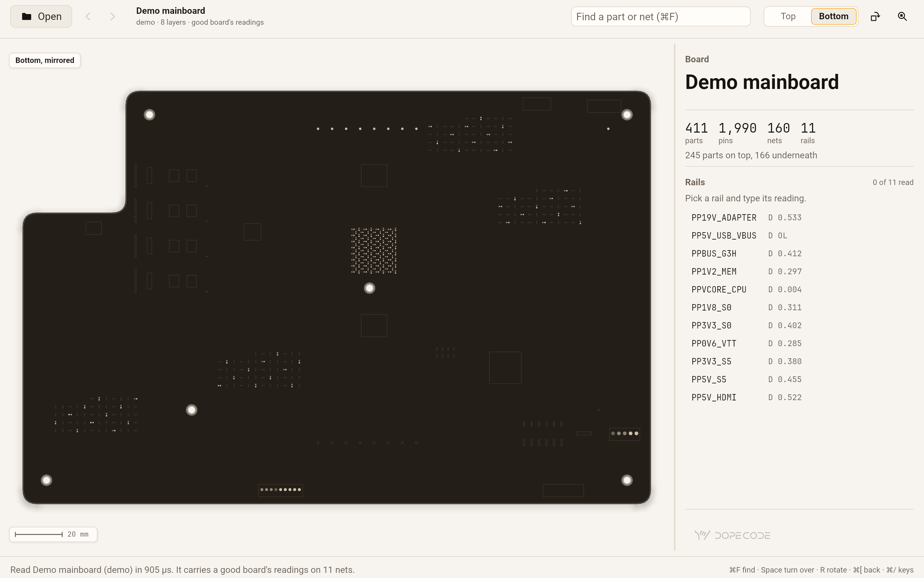Select the PP19V_ADAPTER rail
The width and height of the screenshot is (924, 578).
click(x=799, y=217)
